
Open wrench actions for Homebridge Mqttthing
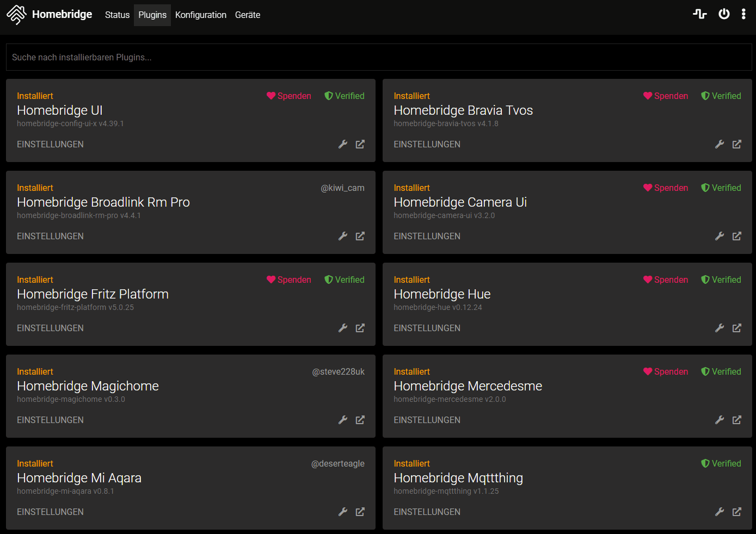click(x=720, y=512)
